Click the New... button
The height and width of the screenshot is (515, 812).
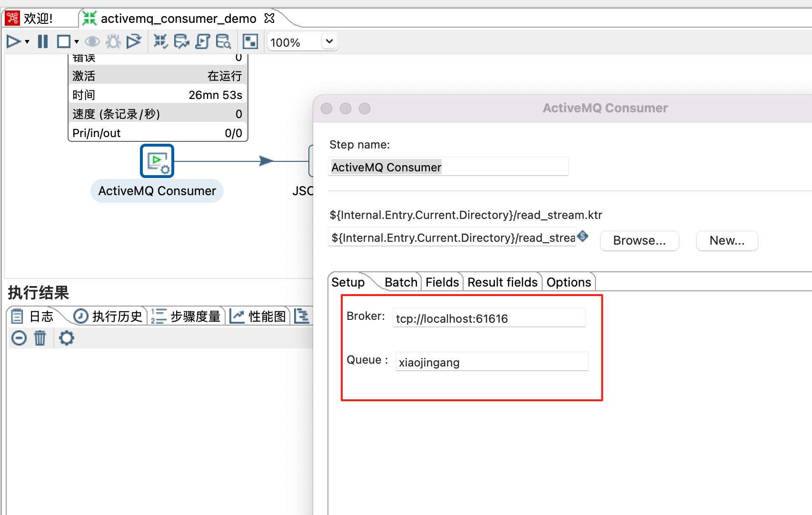(x=727, y=240)
